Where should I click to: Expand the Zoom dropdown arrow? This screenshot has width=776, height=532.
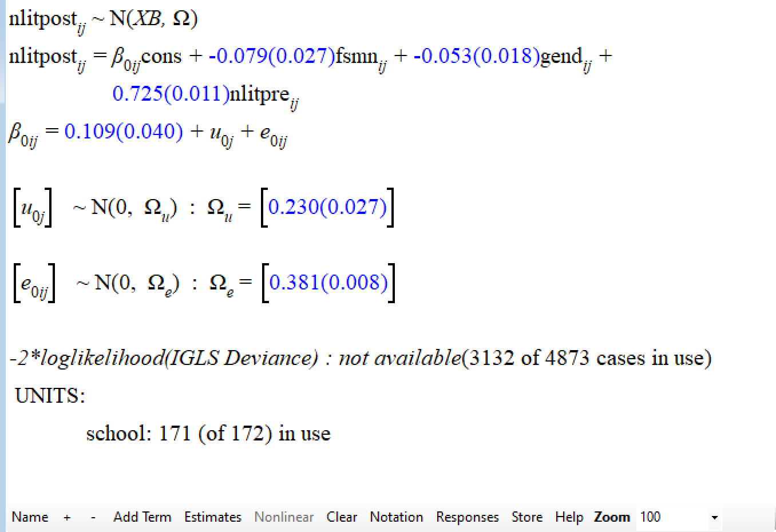[714, 518]
